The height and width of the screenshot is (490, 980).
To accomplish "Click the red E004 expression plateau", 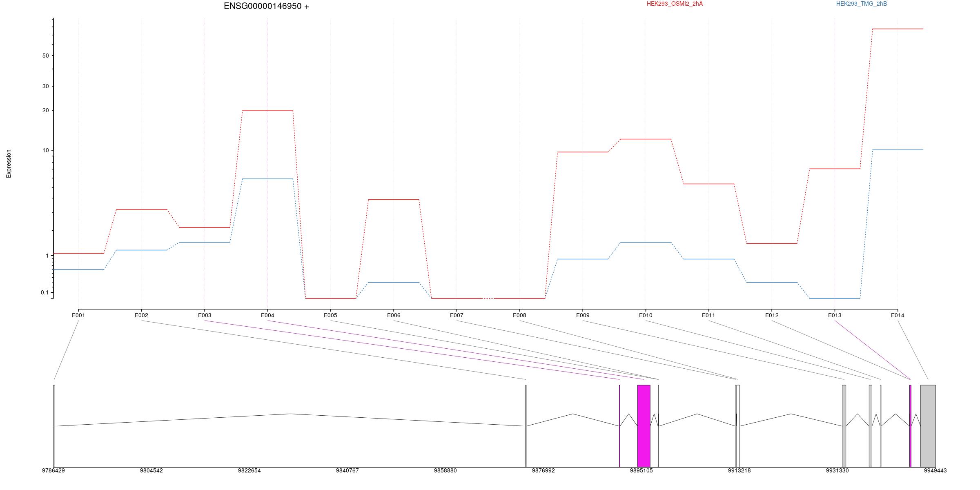I will 267,111.
